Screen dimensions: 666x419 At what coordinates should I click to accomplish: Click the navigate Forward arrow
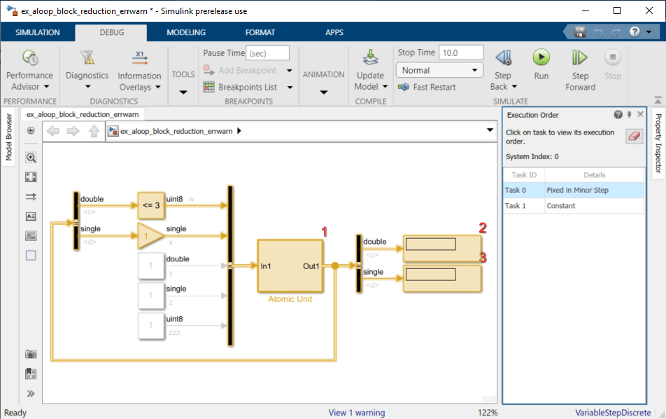73,131
